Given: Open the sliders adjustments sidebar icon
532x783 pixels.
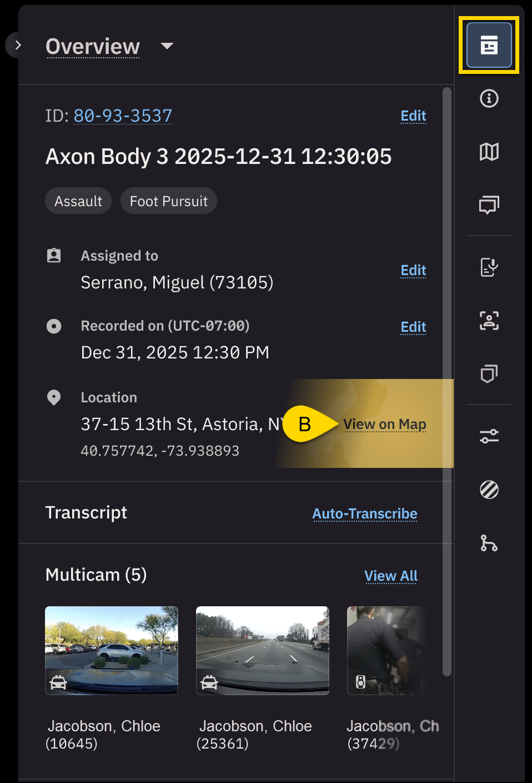Looking at the screenshot, I should (x=489, y=436).
